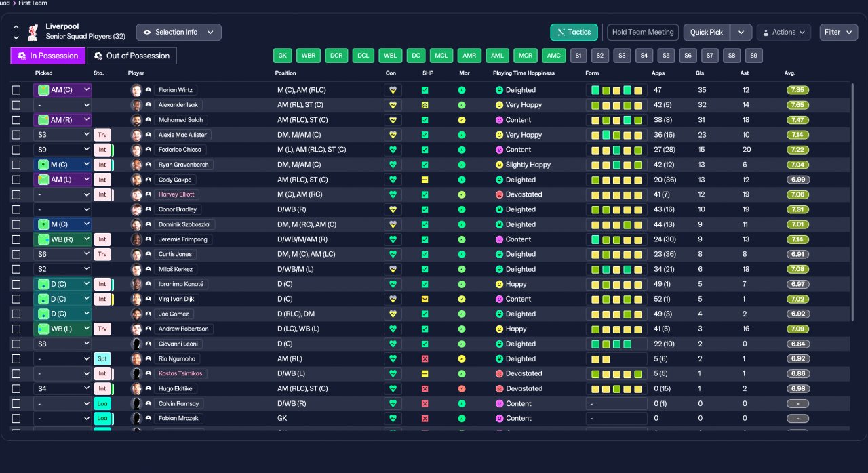This screenshot has height=473, width=868.
Task: Open the Liverpool club crest
Action: [x=32, y=32]
